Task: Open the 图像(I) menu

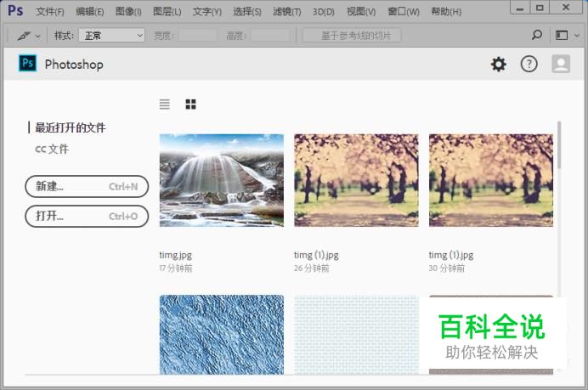Action: tap(128, 12)
